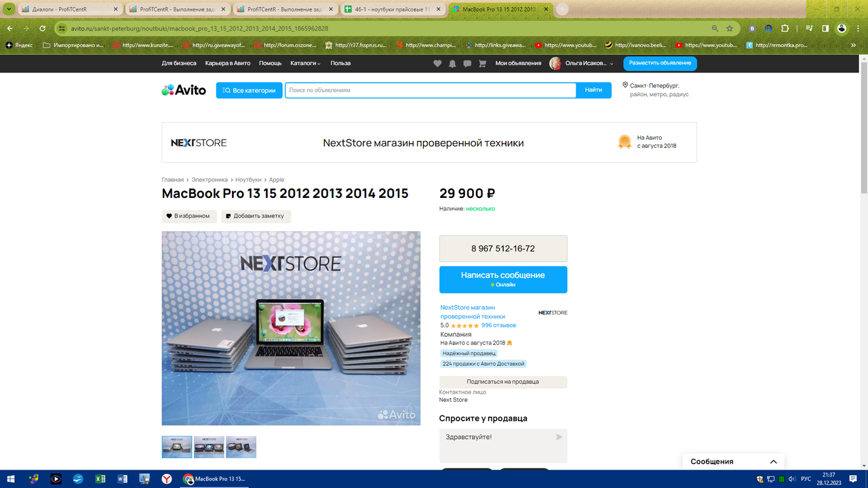Open Chrome profile avatar icon

[x=842, y=28]
